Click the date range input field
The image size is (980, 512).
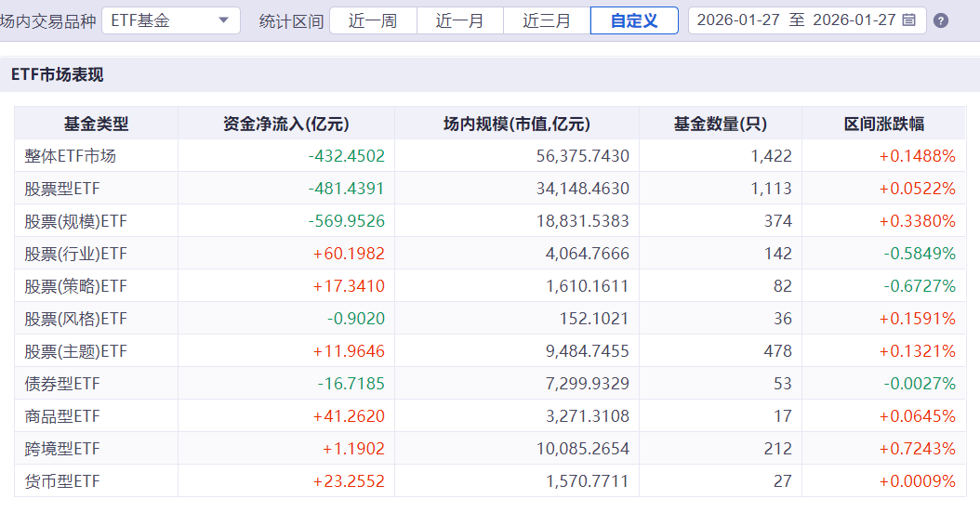click(x=807, y=20)
